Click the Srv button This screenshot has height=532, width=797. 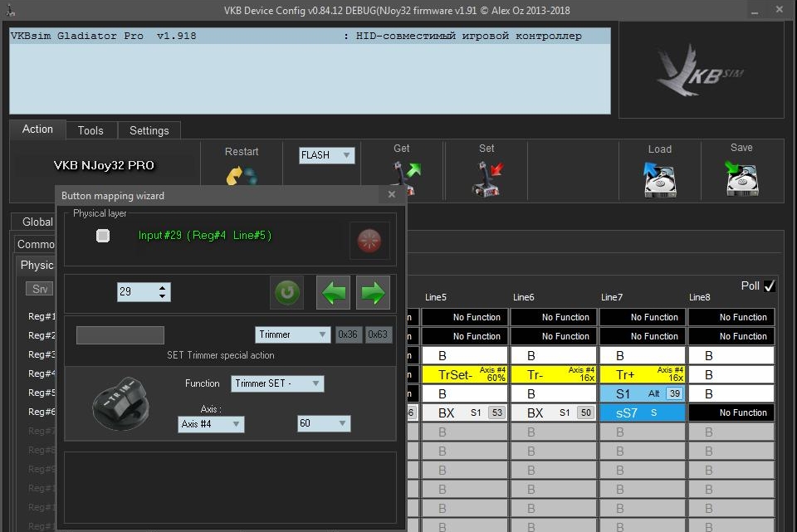click(40, 289)
